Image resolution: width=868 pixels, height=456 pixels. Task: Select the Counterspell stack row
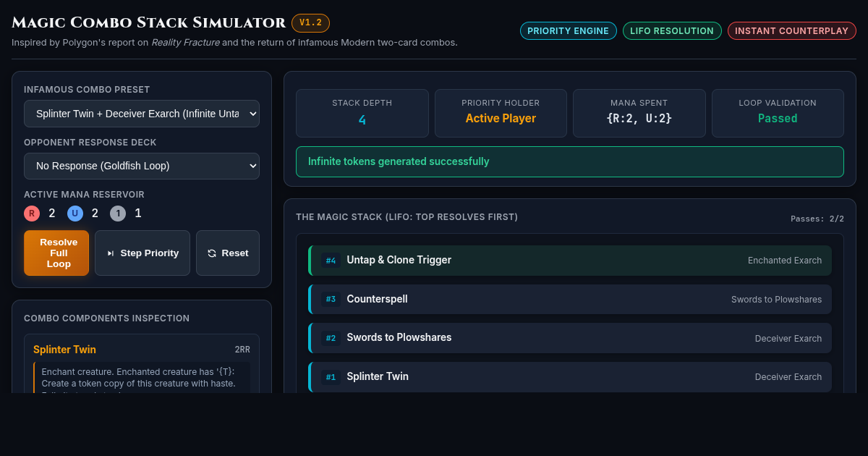(570, 299)
